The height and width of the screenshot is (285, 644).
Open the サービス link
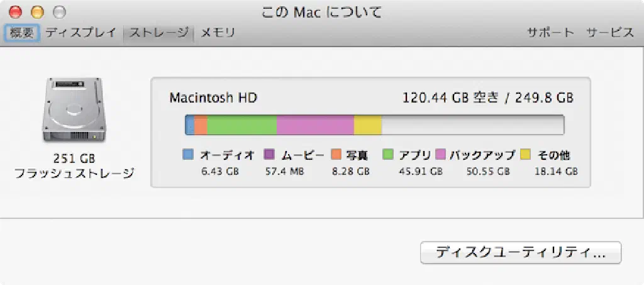coord(609,33)
